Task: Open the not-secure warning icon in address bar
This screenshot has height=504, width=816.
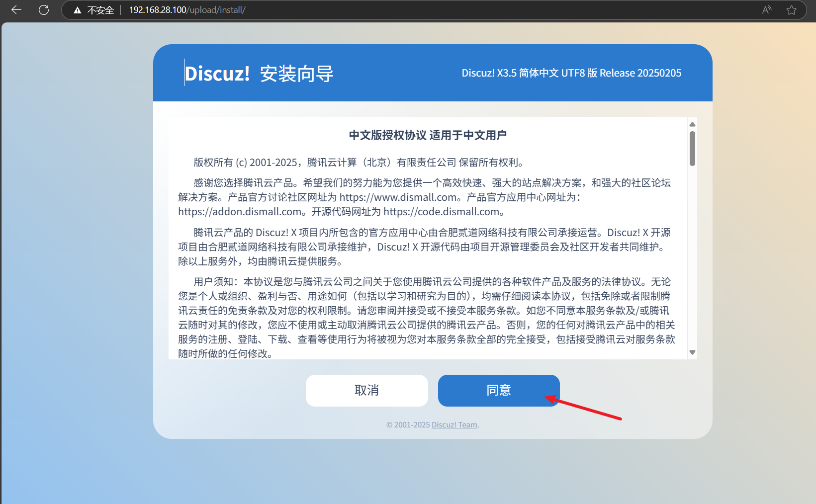Action: point(78,10)
